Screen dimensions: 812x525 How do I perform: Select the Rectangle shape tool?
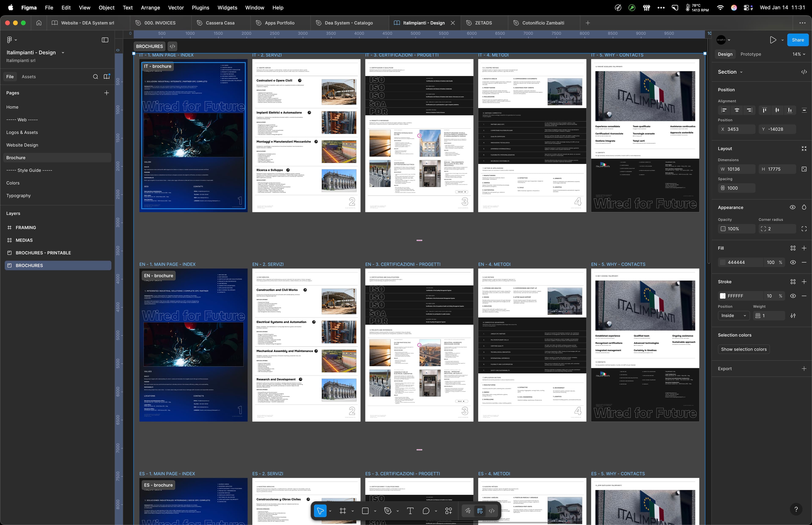365,511
